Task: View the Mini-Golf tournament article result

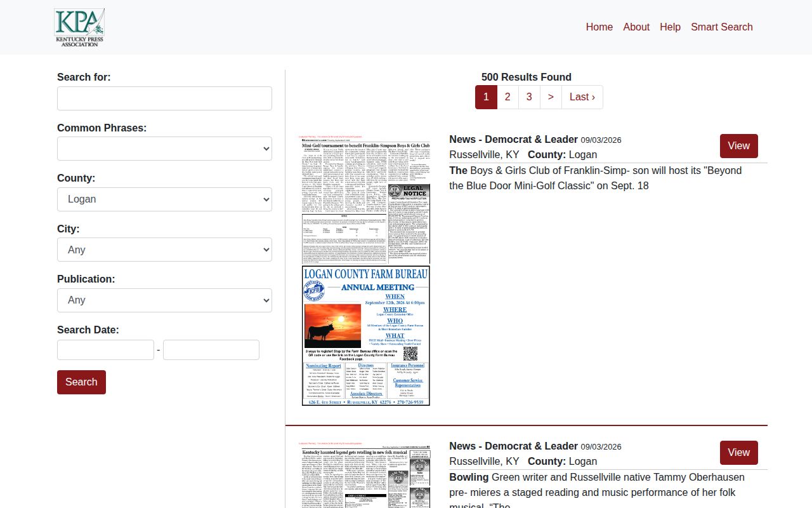Action: (x=739, y=146)
